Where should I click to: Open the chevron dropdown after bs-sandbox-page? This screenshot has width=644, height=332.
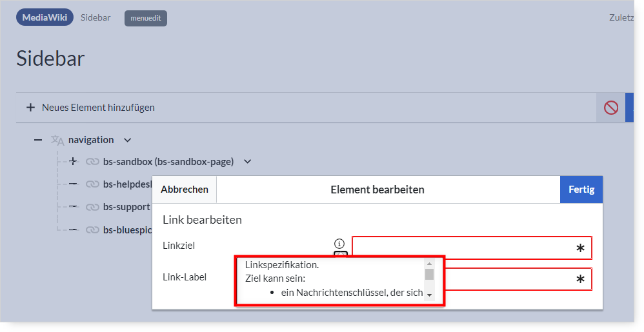click(x=247, y=162)
